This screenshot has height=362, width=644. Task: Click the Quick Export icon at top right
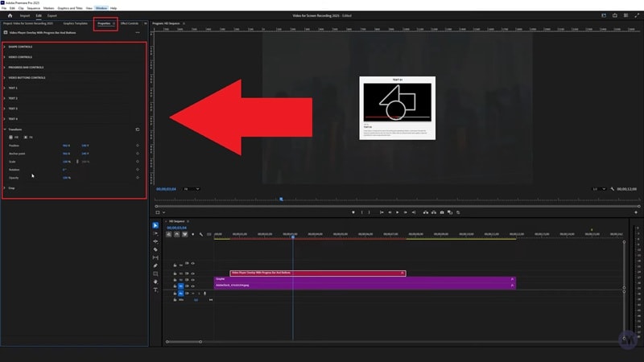coord(615,15)
